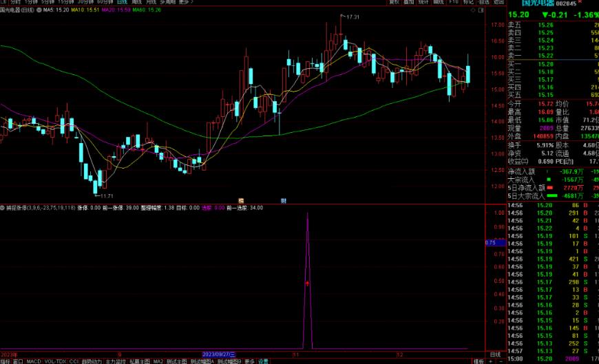599x364 pixels.
Task: Click the orange event marker on main chart
Action: tap(241, 201)
